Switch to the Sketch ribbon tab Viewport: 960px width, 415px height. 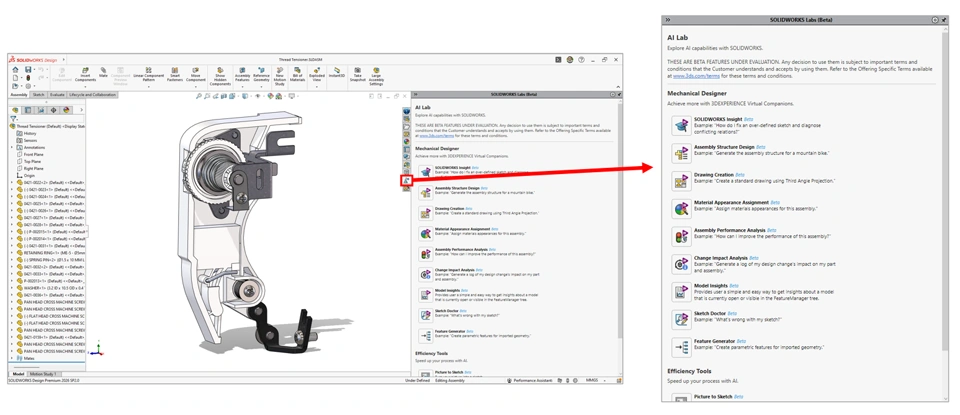coord(39,95)
